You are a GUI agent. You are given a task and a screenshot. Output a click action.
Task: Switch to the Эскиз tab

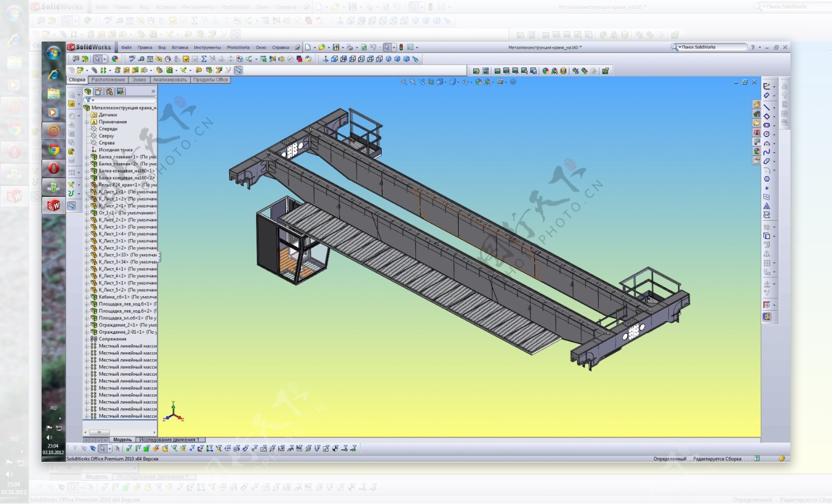(139, 80)
